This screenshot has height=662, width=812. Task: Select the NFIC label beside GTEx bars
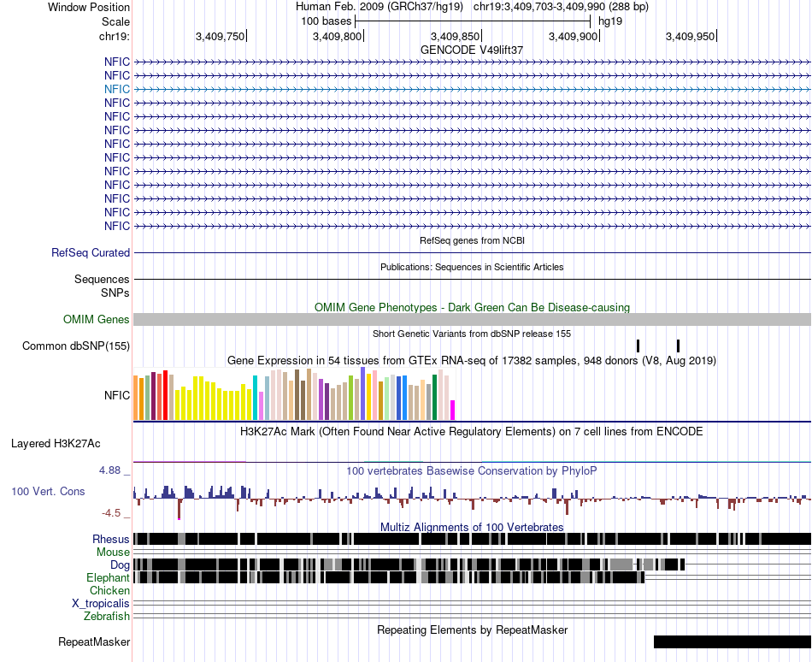(x=116, y=395)
